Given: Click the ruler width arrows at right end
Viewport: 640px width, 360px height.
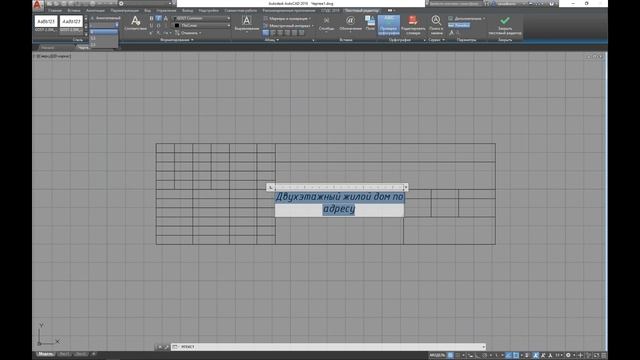Looking at the screenshot, I should [406, 187].
